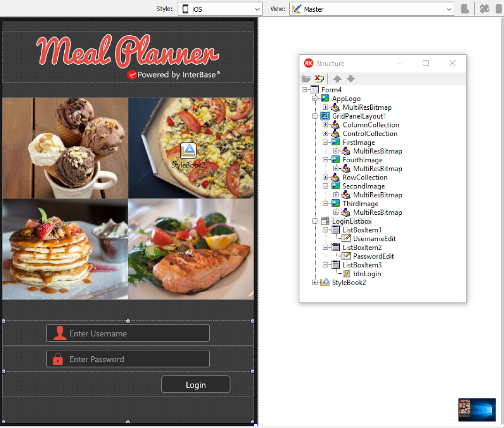504x428 pixels.
Task: Click the Enter Username field
Action: click(128, 333)
